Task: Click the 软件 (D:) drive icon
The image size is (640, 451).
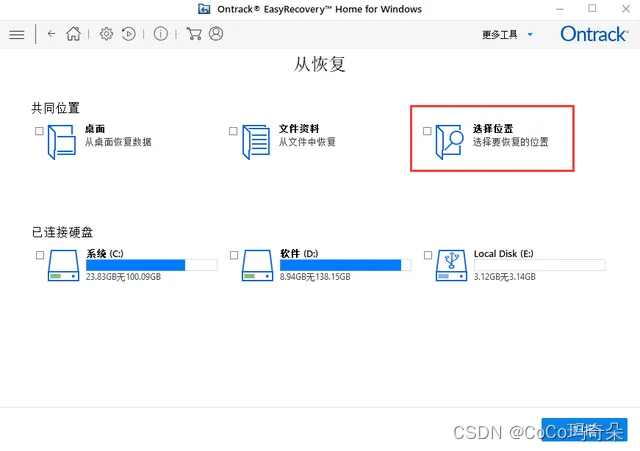Action: point(257,266)
